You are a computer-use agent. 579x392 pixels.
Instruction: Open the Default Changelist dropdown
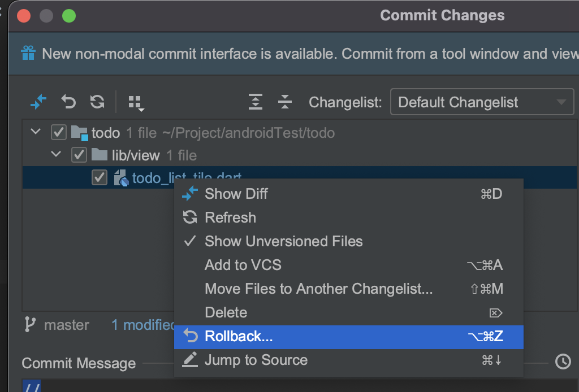(x=482, y=103)
